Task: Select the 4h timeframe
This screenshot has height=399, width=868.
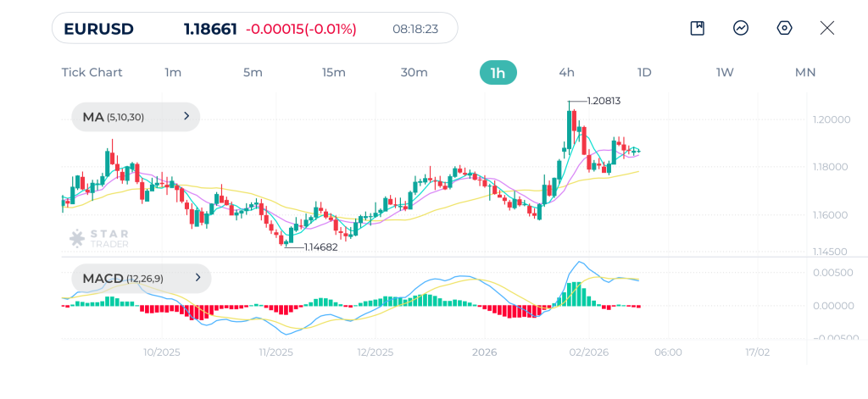Action: [566, 73]
